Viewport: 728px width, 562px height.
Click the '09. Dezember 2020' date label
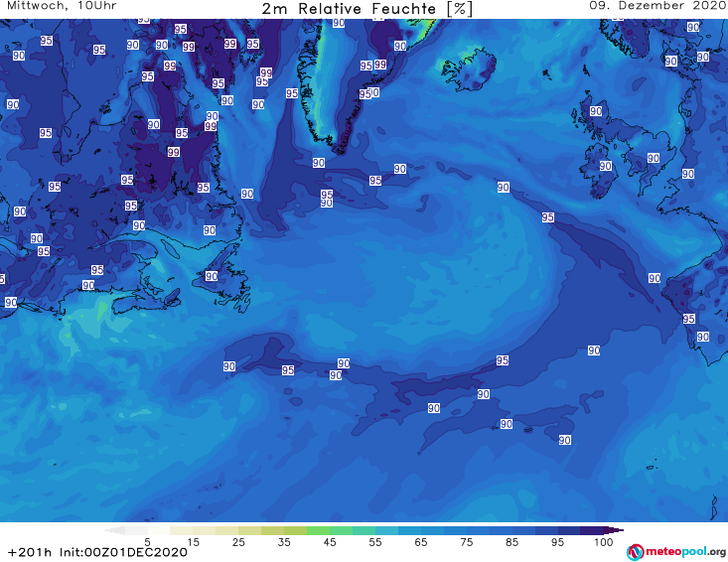pyautogui.click(x=657, y=6)
